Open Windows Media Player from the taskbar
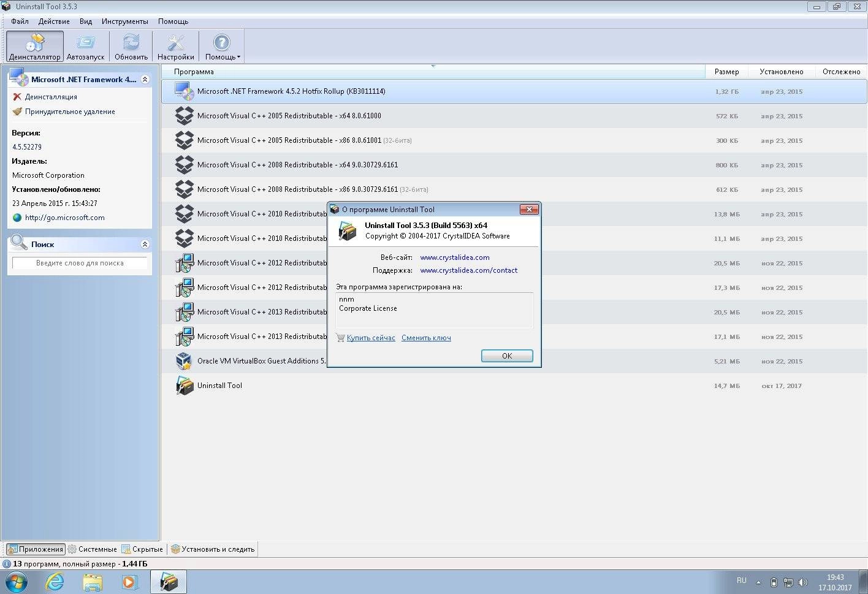 130,582
